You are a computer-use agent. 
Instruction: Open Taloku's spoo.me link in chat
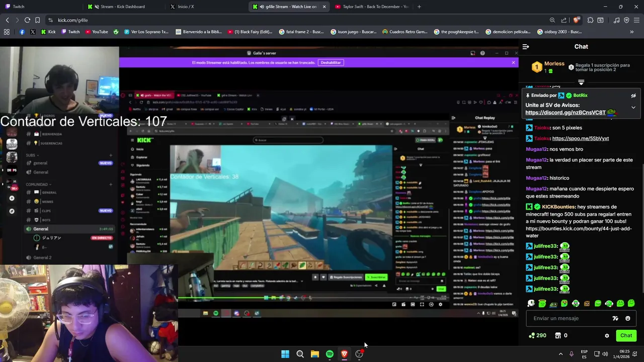click(x=580, y=138)
